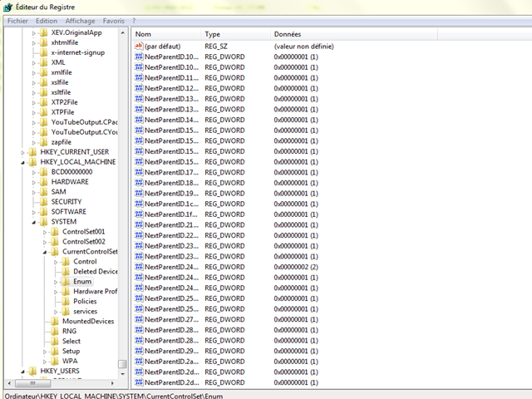Screen dimensions: 532x399
Task: Sort values by the Nom column header
Action: pos(166,34)
